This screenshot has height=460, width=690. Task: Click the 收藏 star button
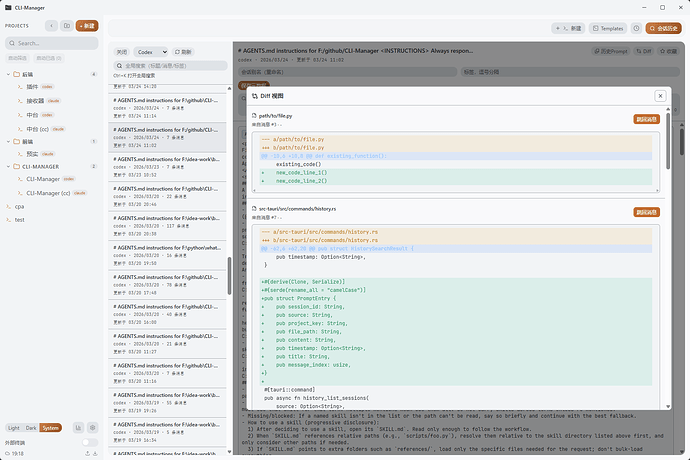tap(668, 51)
